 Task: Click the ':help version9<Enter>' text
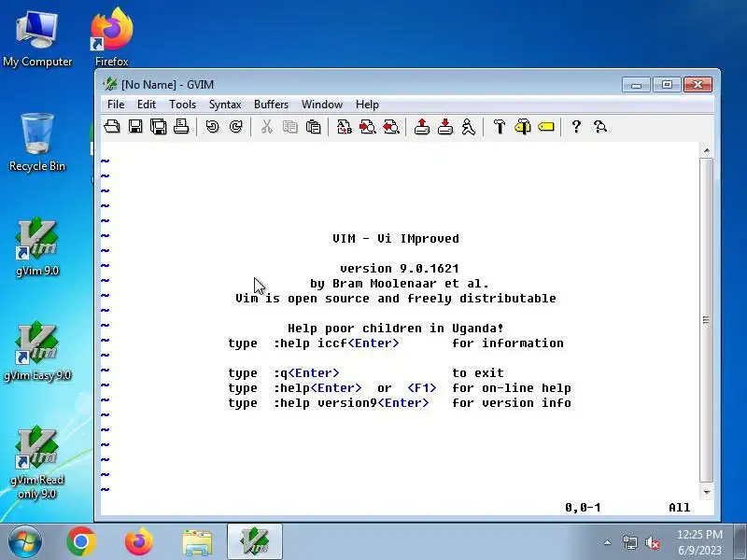click(x=351, y=403)
